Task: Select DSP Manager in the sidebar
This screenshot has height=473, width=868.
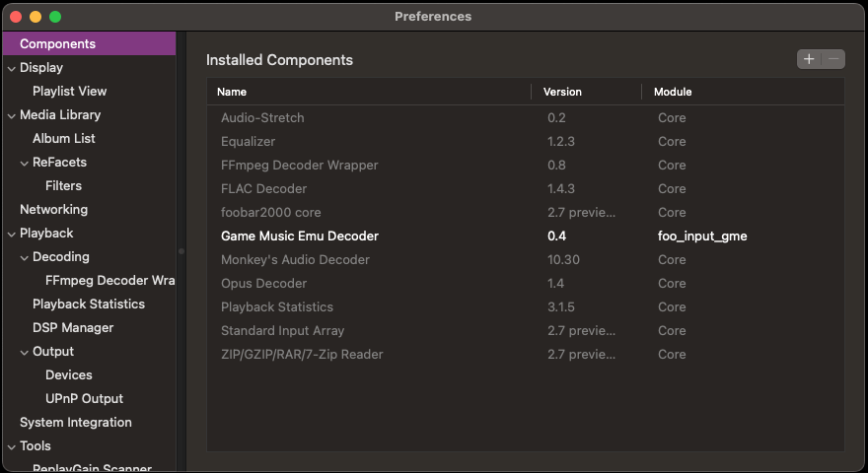Action: pyautogui.click(x=73, y=328)
